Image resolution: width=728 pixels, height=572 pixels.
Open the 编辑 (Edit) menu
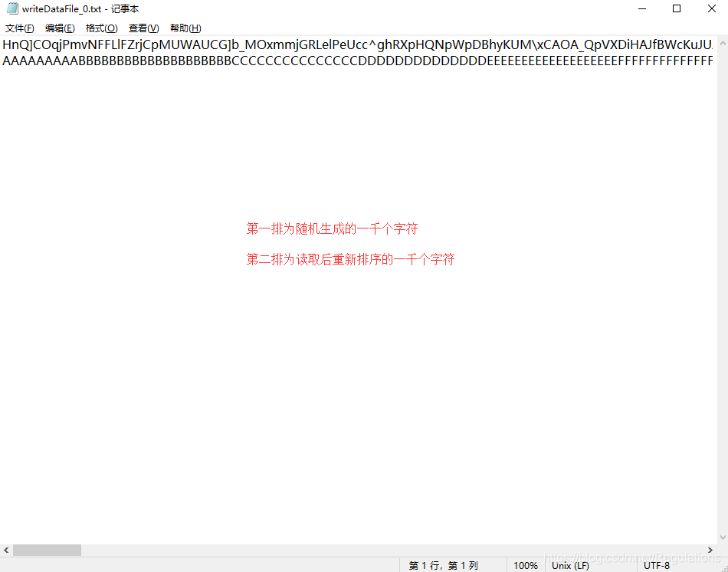pyautogui.click(x=60, y=28)
